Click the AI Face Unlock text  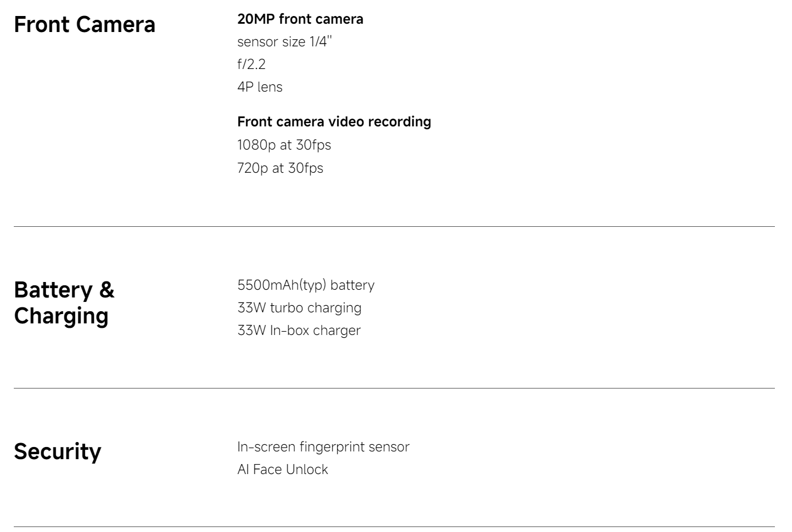pyautogui.click(x=283, y=470)
